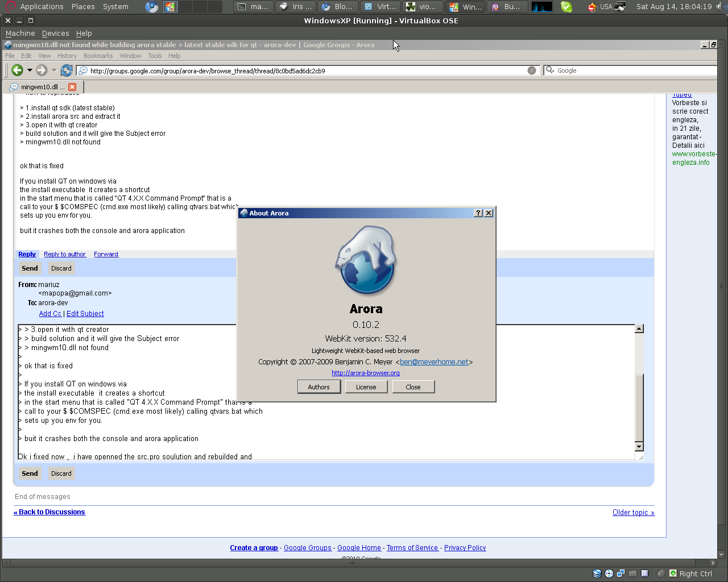This screenshot has height=582, width=728.
Task: Open Arora's Help menu
Action: point(174,56)
